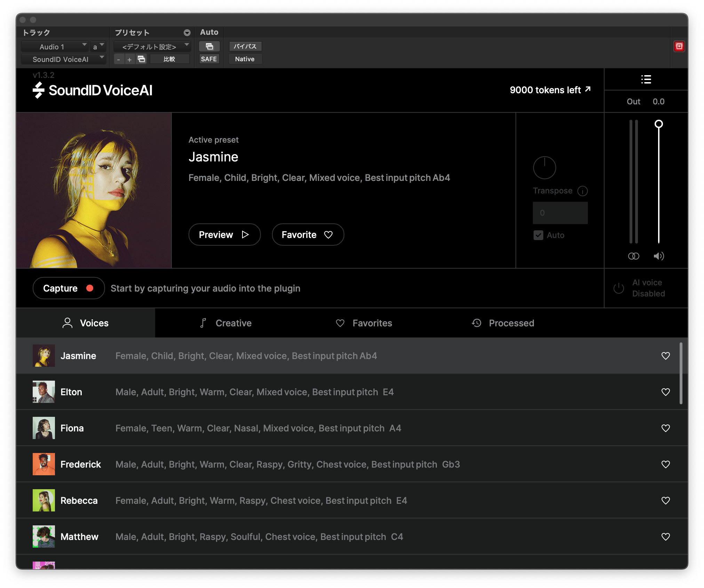
Task: Click the 比較 compare button
Action: tap(169, 59)
